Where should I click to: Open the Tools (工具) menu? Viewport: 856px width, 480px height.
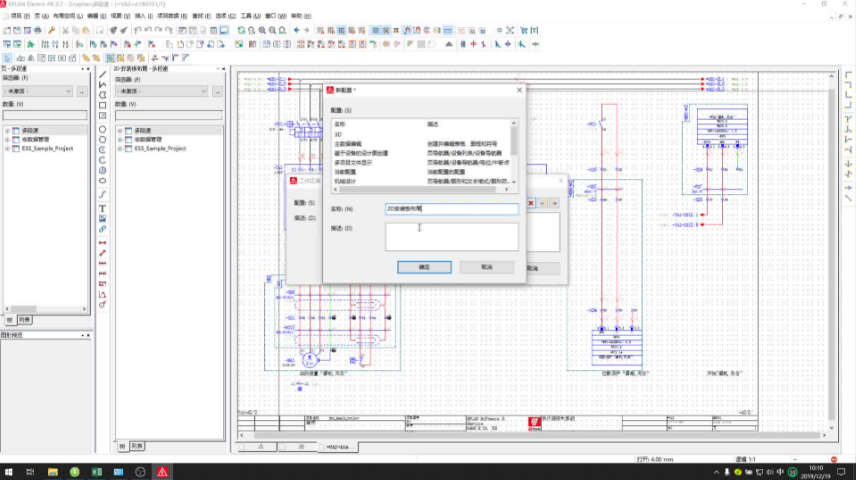(251, 16)
